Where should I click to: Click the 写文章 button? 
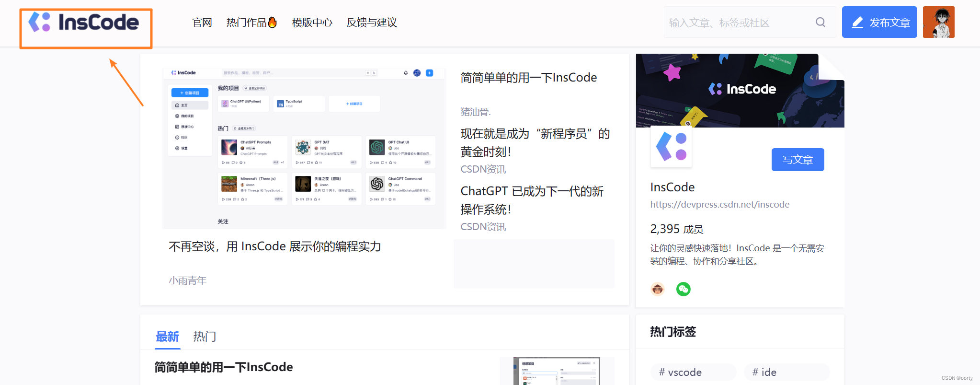pyautogui.click(x=798, y=160)
